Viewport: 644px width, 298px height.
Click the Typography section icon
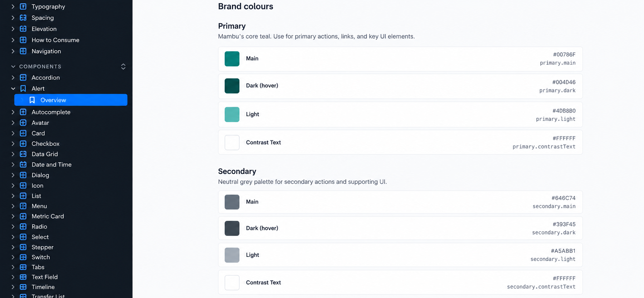(x=23, y=7)
